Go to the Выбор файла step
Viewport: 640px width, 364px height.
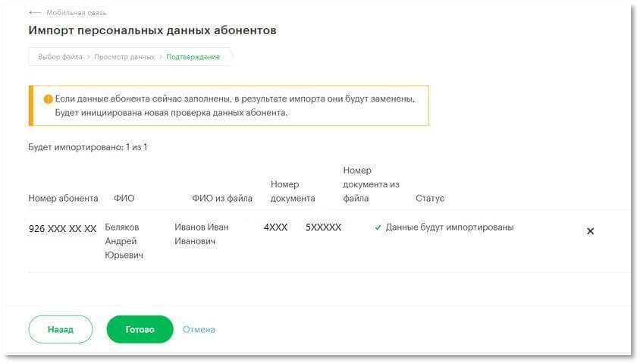[x=61, y=57]
